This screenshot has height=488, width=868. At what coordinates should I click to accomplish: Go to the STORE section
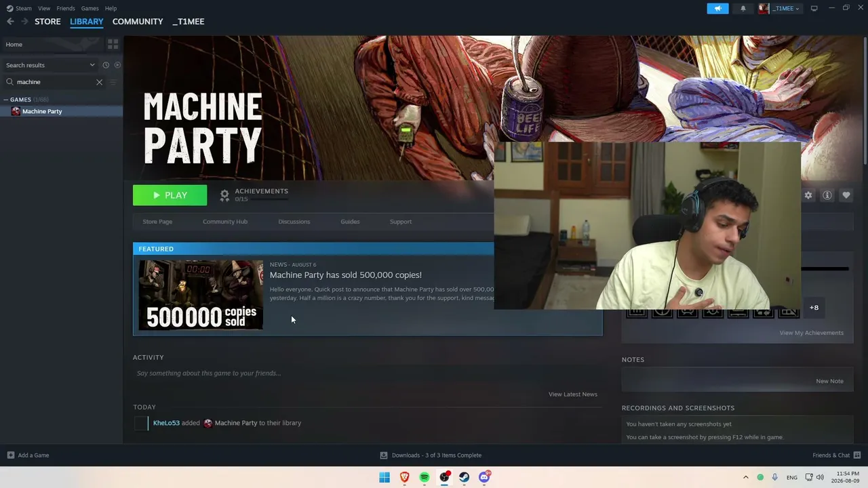(47, 22)
